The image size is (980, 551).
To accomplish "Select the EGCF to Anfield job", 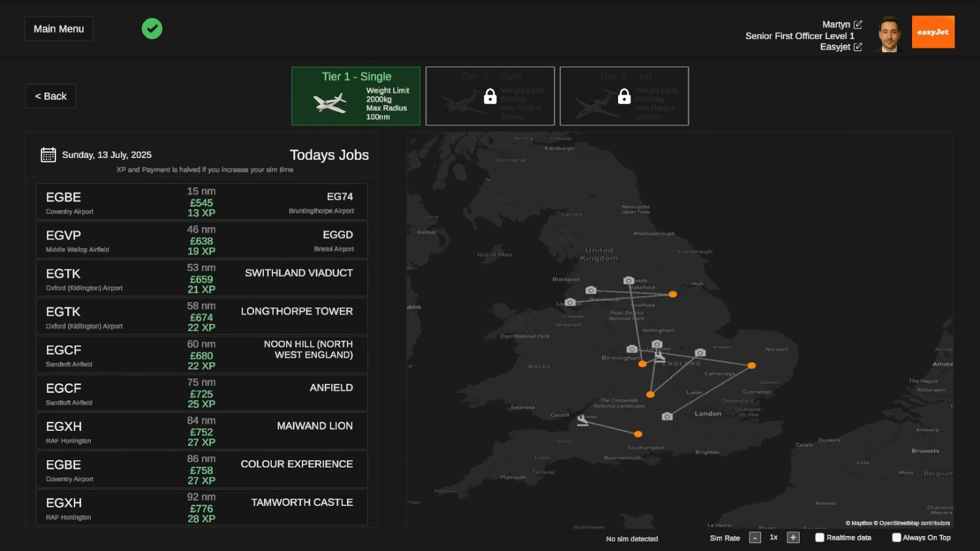I will coord(202,393).
